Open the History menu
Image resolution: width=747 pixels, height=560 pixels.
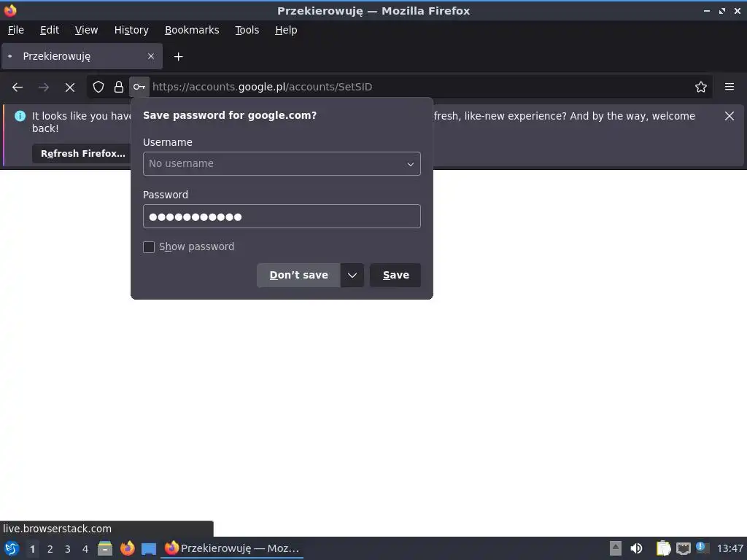pyautogui.click(x=131, y=30)
